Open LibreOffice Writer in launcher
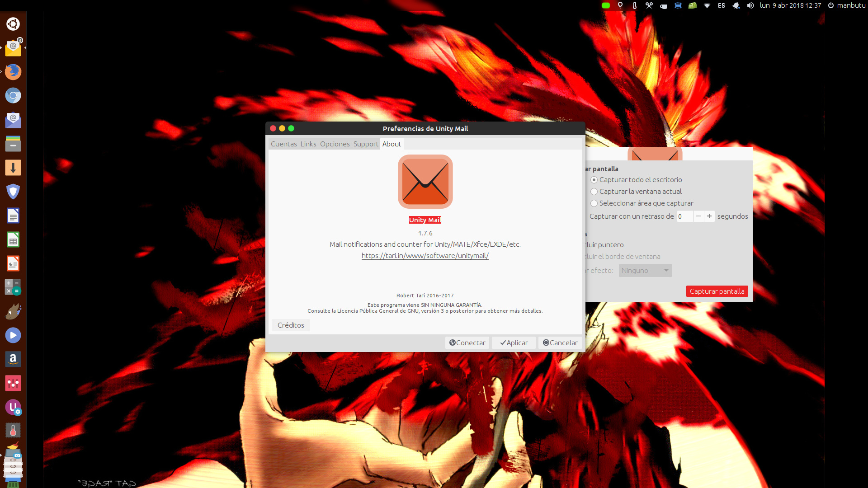 click(13, 216)
